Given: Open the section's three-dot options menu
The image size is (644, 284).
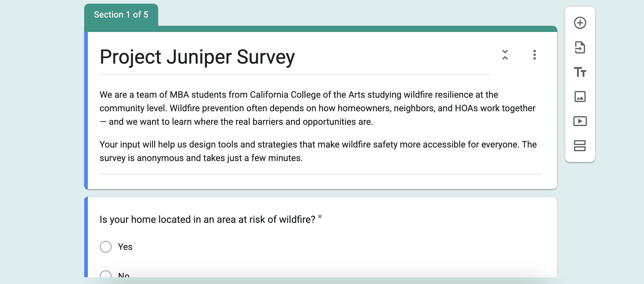Looking at the screenshot, I should tap(534, 55).
